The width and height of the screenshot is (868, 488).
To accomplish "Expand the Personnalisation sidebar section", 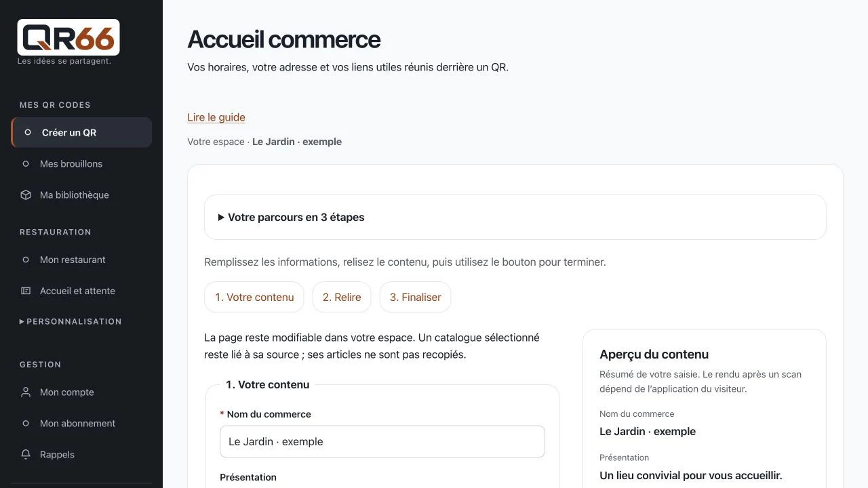I will (x=71, y=321).
